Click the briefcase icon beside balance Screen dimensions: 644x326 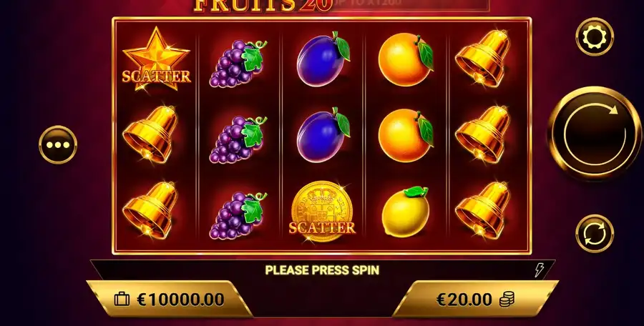[x=122, y=300]
